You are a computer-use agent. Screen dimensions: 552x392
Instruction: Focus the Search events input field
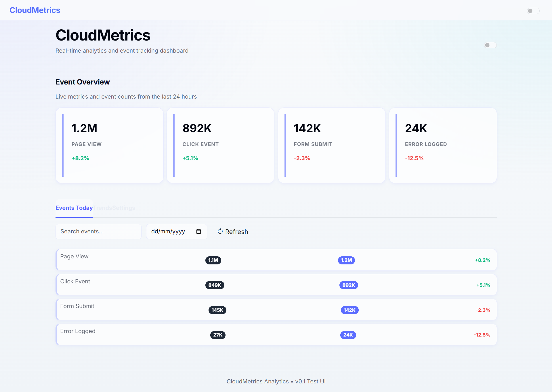click(98, 232)
